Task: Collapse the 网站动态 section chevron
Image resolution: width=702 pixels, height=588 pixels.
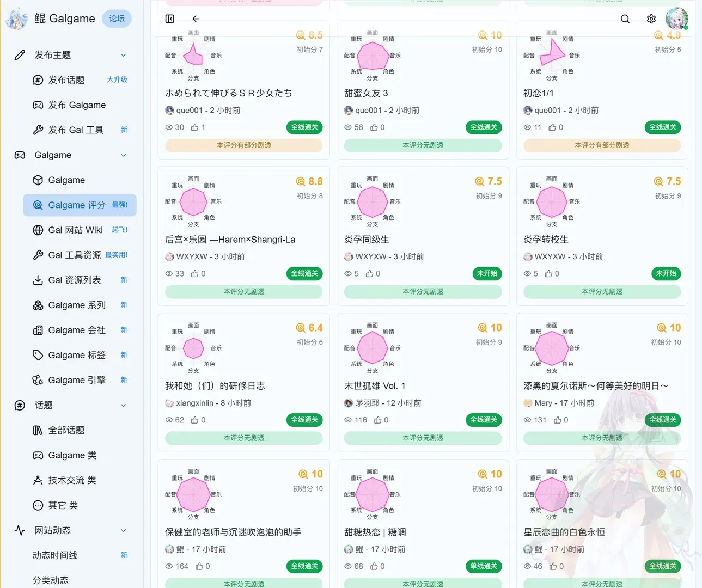Action: pos(124,531)
